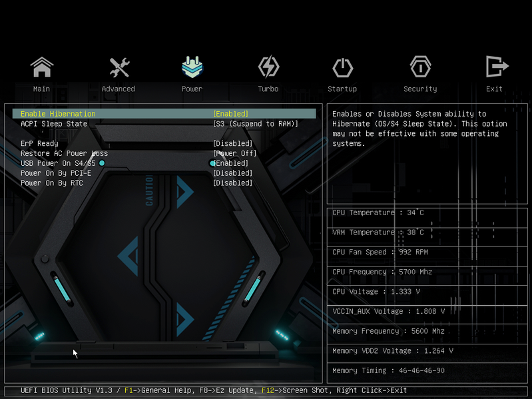Click the hibernation help description text

[419, 129]
